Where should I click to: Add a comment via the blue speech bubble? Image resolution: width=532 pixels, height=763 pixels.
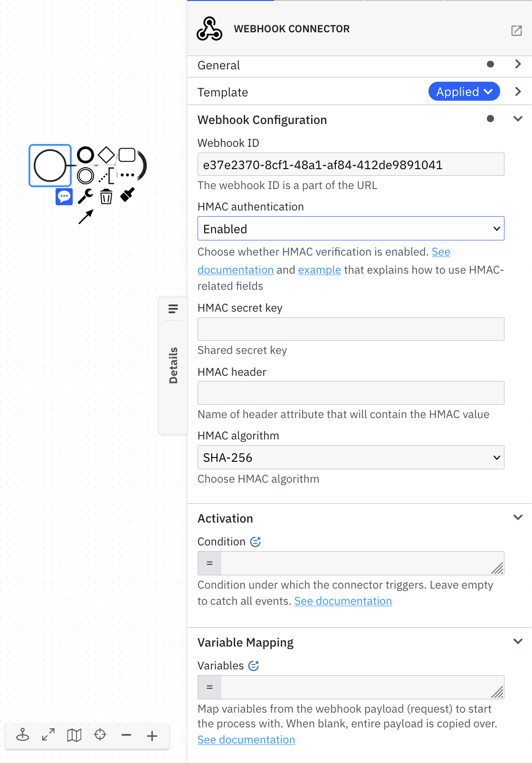tap(64, 196)
